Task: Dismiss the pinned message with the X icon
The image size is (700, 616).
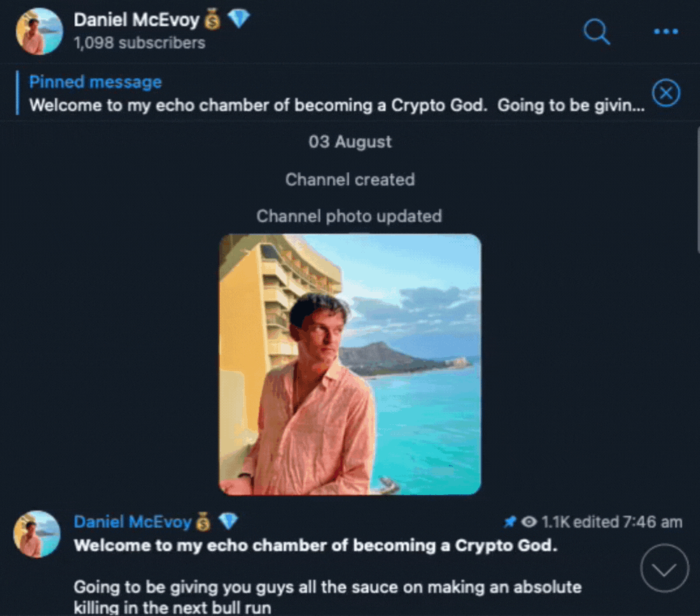Action: tap(666, 93)
